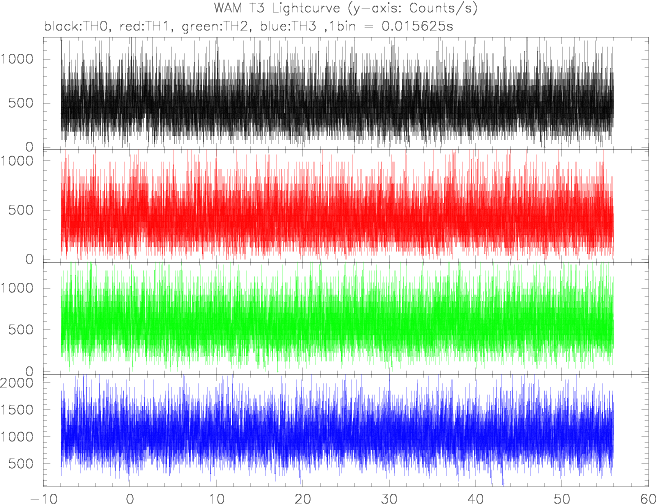The image size is (657, 504).
Task: Select the 1000 label on the red panel
Action: (16, 160)
